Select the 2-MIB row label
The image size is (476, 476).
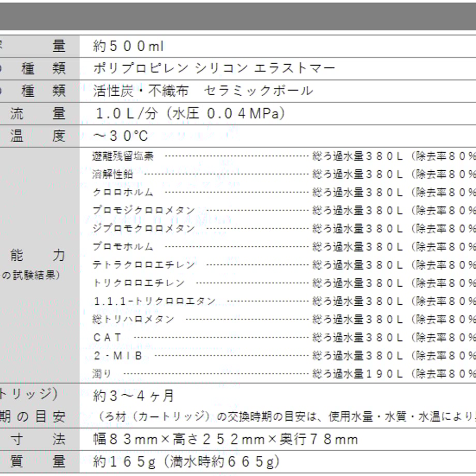pos(118,355)
